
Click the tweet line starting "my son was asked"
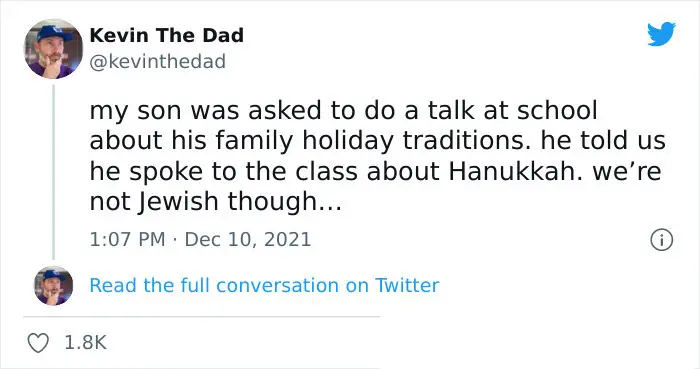click(x=343, y=110)
